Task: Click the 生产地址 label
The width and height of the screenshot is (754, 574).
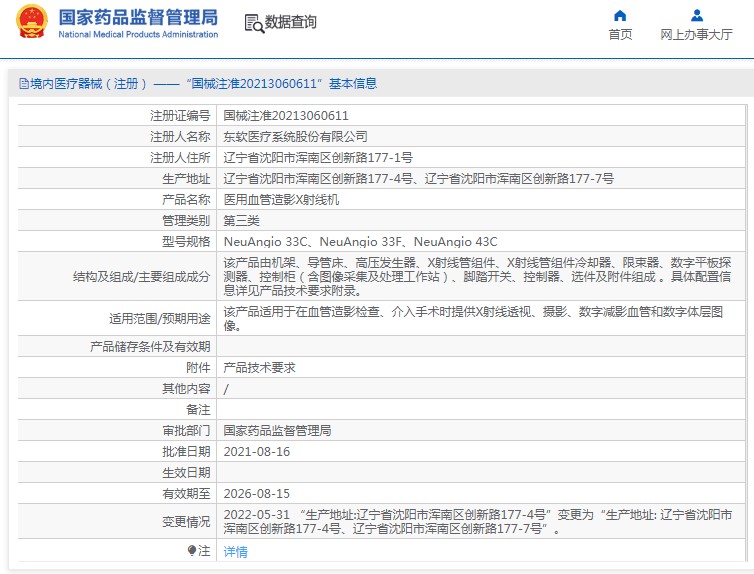Action: [x=186, y=179]
